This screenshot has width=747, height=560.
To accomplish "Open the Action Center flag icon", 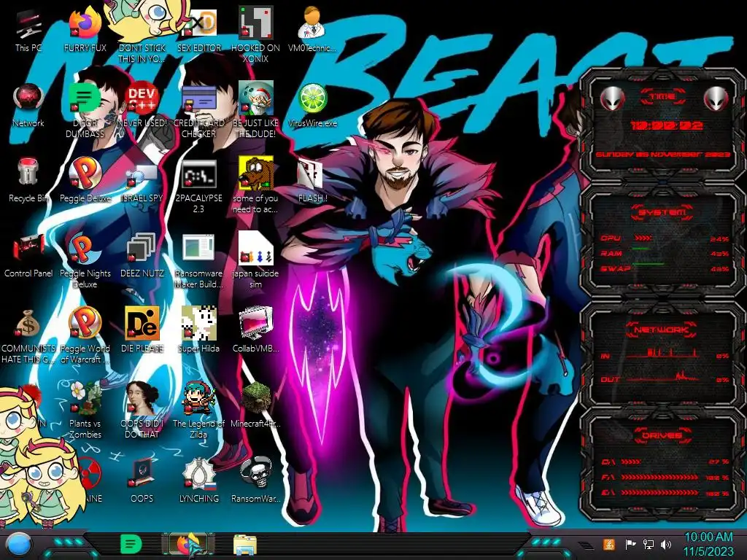I will coord(631,544).
